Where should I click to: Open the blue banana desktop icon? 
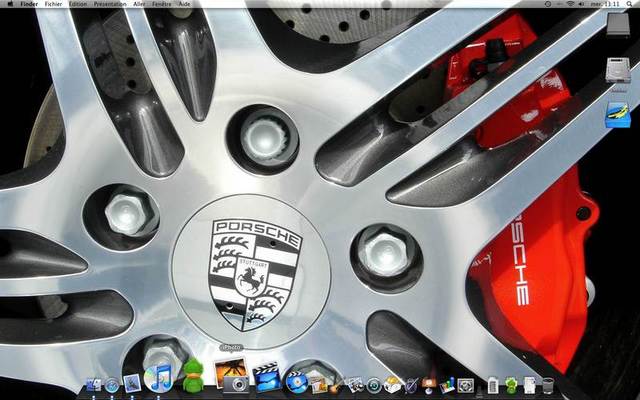pyautogui.click(x=617, y=115)
